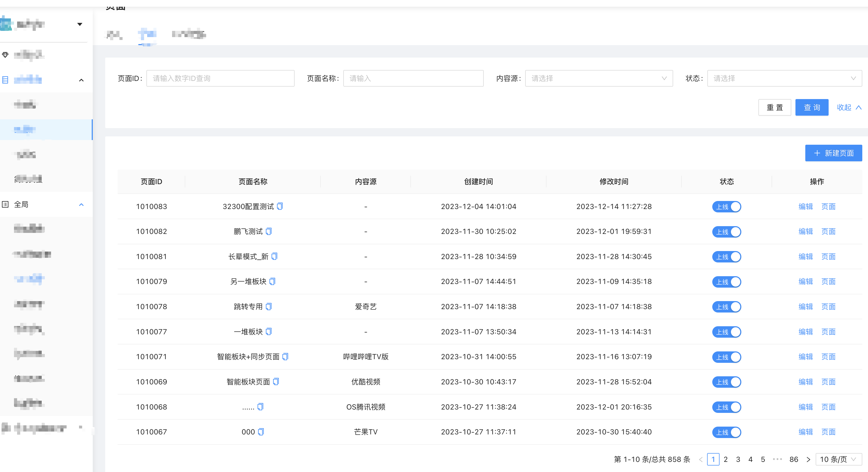Copy the 32300配置测试 page name
Screen dimensions: 868x472
point(280,206)
